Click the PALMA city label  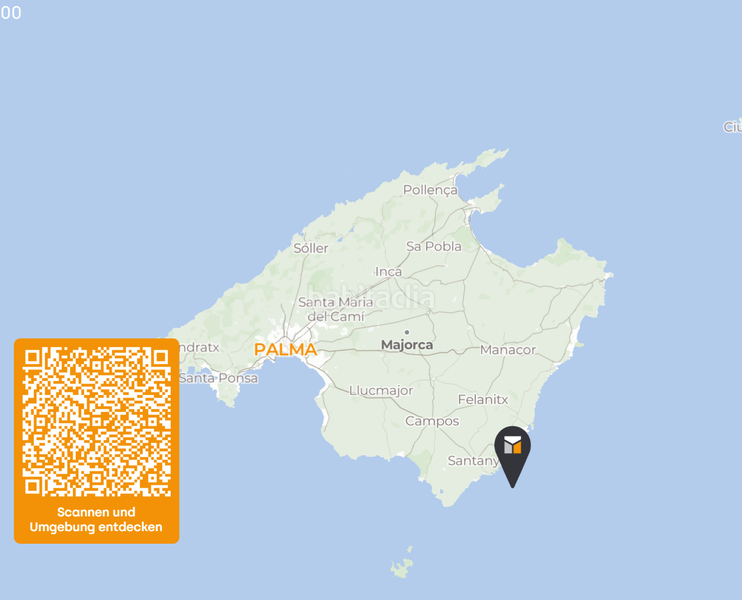pyautogui.click(x=285, y=350)
